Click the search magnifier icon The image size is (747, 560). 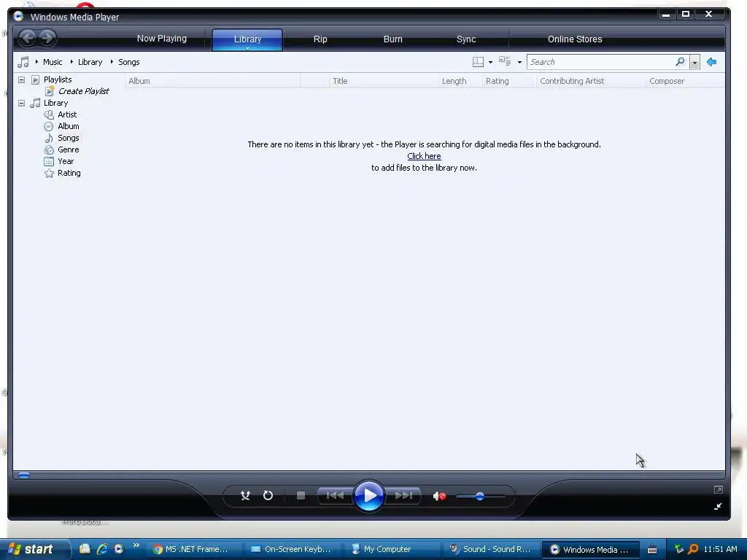pos(681,62)
